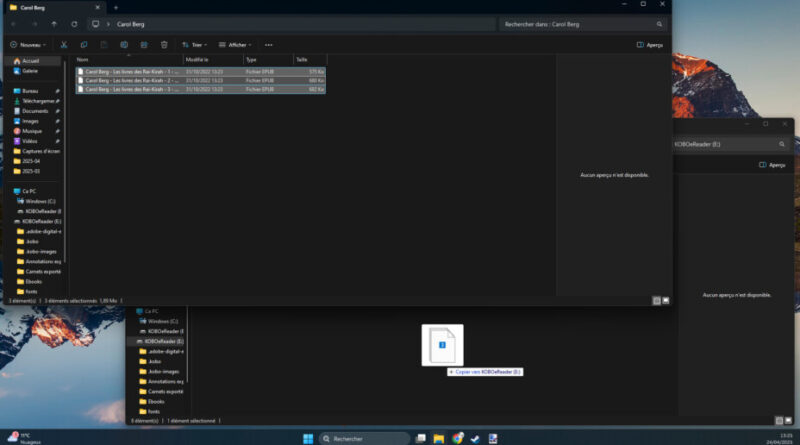Viewport: 800px width, 445px height.
Task: Open the Windows Start menu
Action: point(307,438)
